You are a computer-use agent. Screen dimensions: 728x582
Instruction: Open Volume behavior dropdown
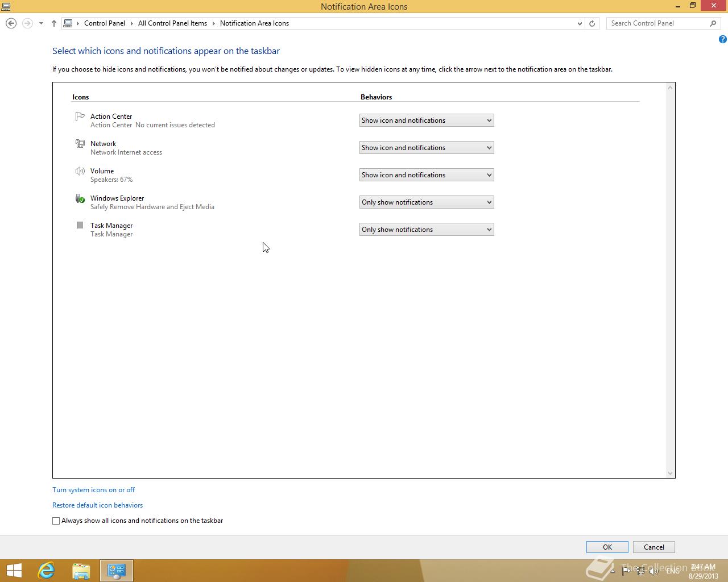[x=427, y=175]
